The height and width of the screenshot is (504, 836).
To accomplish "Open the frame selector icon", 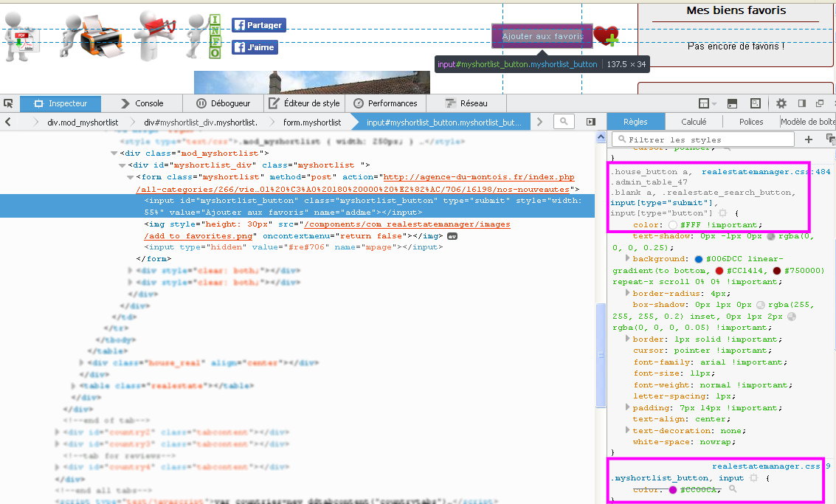I will pos(704,103).
